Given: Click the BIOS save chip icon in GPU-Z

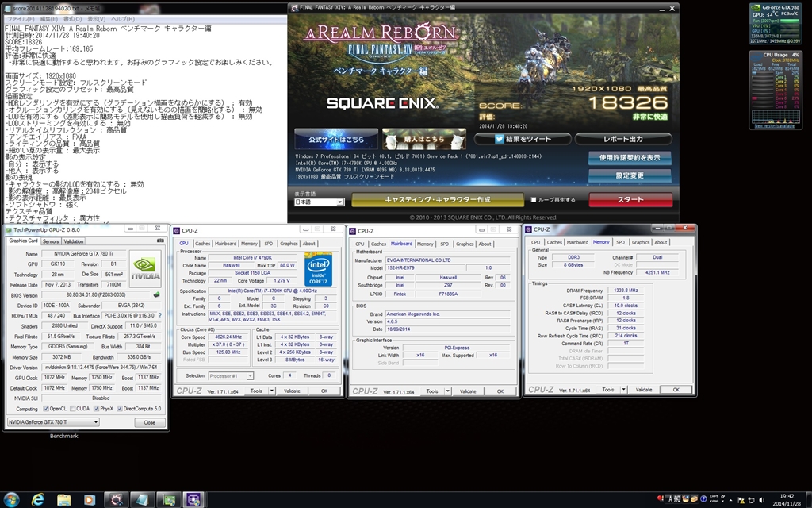Looking at the screenshot, I should 156,295.
